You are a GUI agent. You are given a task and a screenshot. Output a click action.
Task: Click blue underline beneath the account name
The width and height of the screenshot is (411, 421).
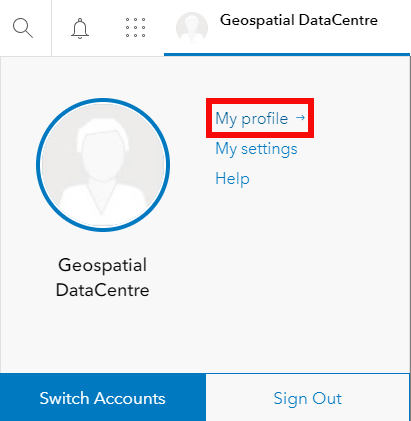pos(287,54)
